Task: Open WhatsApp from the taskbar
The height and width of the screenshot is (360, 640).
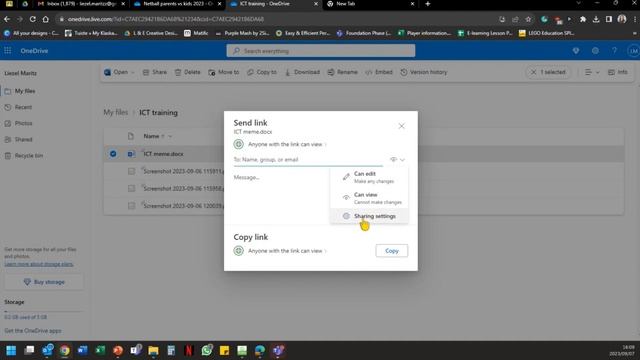Action: (x=207, y=350)
